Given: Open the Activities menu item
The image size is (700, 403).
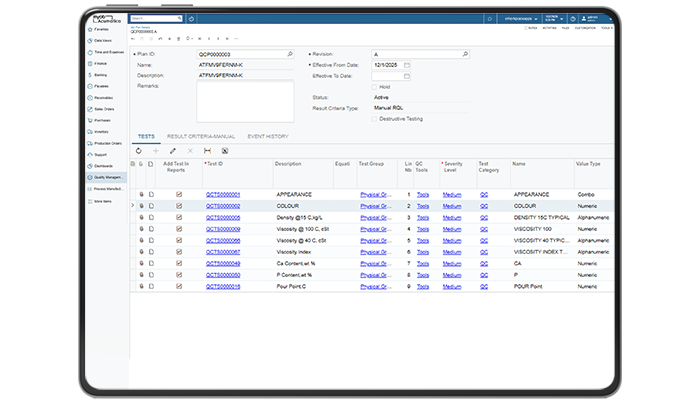Looking at the screenshot, I should coord(549,28).
